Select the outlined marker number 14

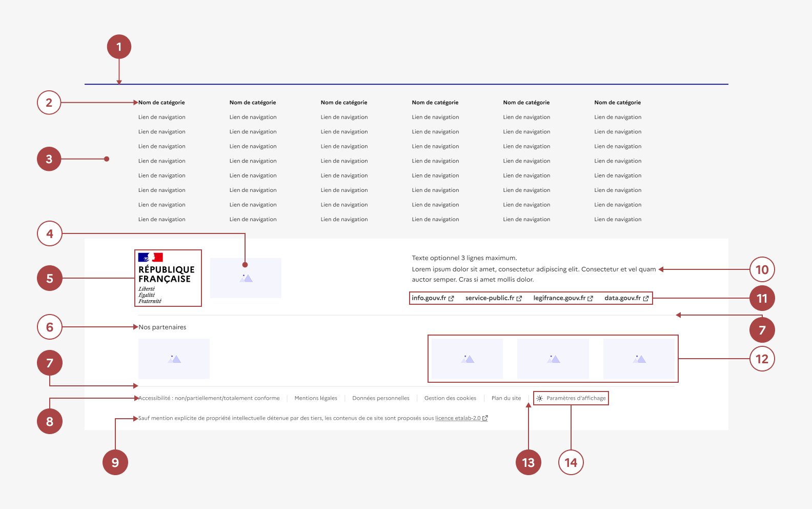[571, 462]
